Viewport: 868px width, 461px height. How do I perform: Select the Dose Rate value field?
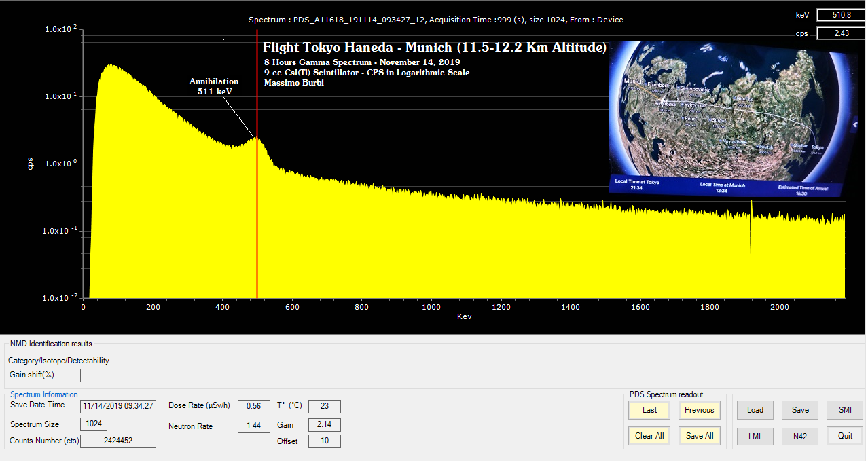click(254, 407)
